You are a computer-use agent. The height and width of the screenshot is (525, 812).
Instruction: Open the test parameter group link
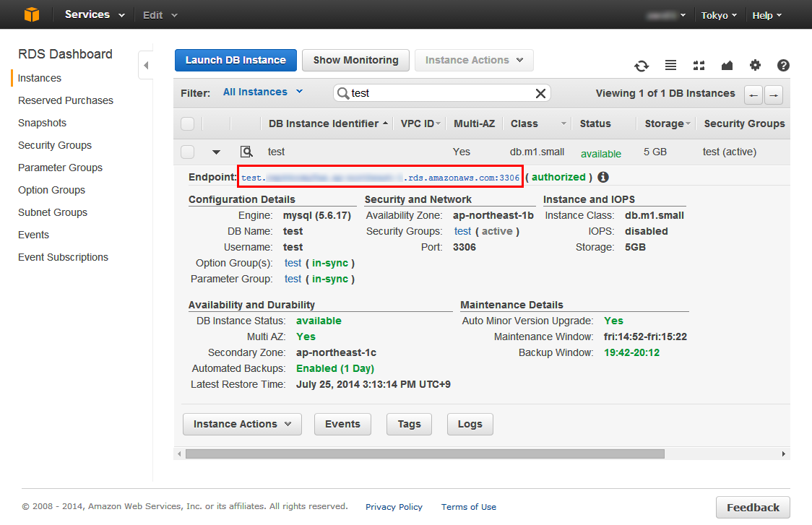point(293,279)
